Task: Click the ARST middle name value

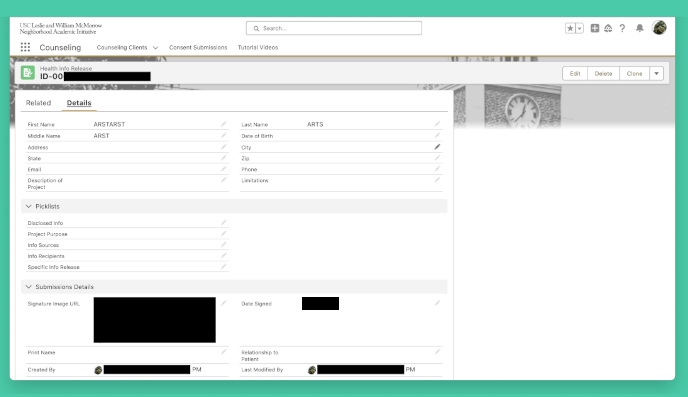Action: click(x=101, y=136)
